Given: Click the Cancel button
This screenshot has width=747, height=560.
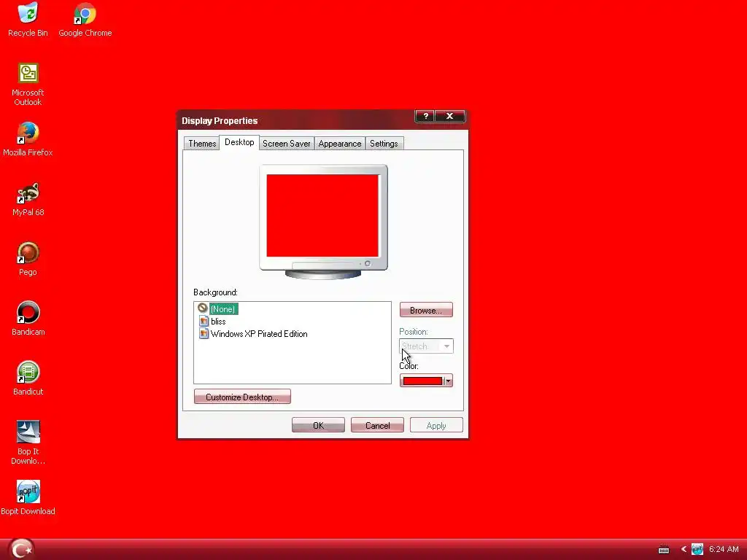Looking at the screenshot, I should click(x=377, y=425).
